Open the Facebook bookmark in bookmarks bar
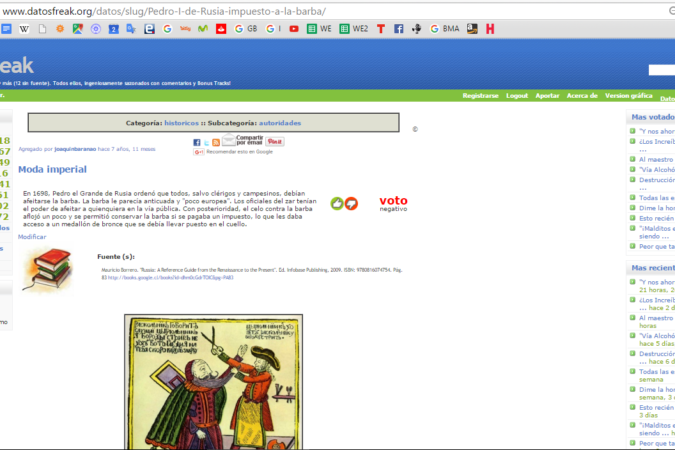The image size is (675, 450). [x=399, y=29]
